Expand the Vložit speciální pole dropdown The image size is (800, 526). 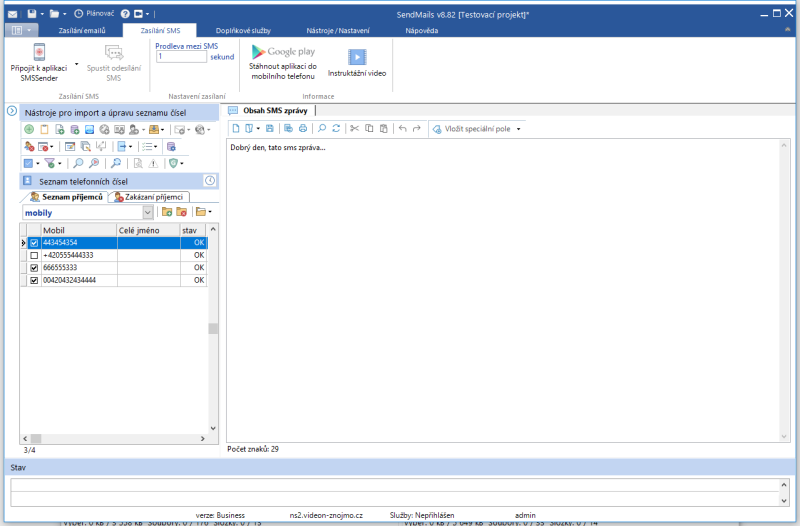point(520,129)
